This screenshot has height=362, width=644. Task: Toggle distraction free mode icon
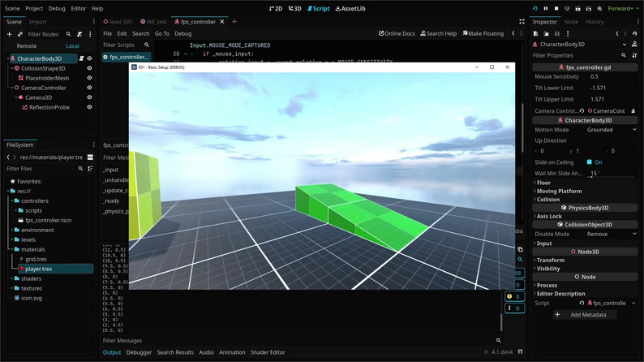point(522,21)
